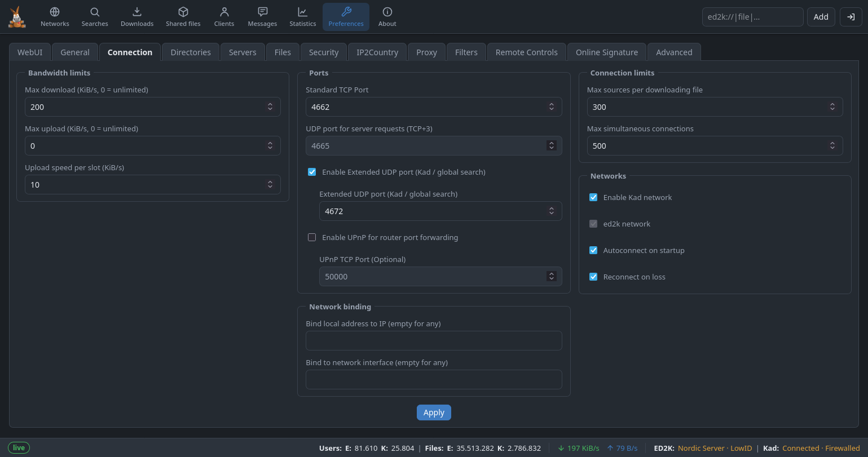
Task: Click the Kad files count "2.786.832"
Action: click(x=524, y=448)
